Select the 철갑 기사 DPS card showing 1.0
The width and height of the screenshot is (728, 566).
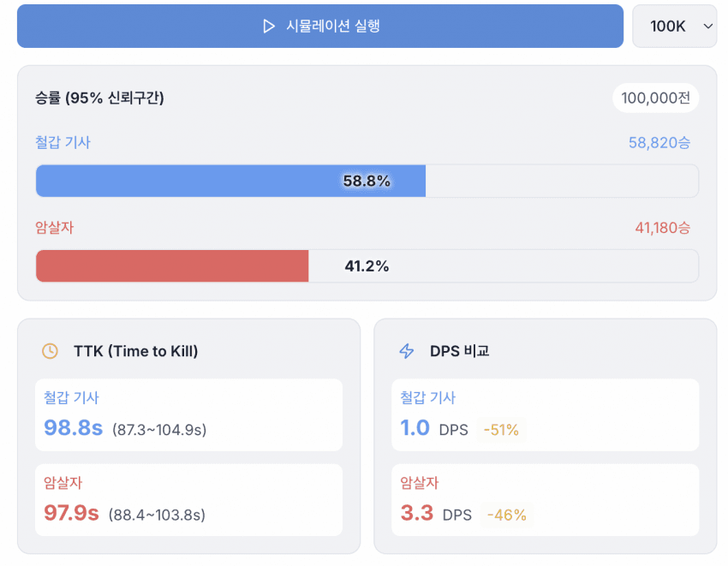545,414
